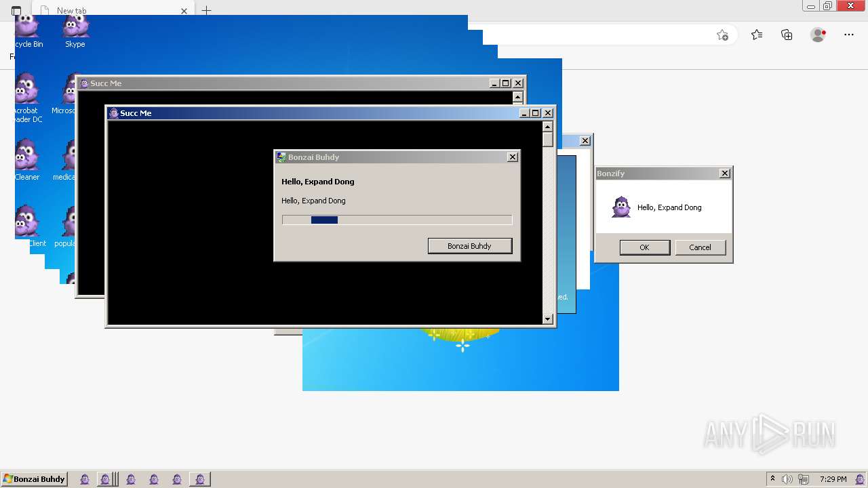Open the Edge Collections icon
This screenshot has height=488, width=868.
[x=787, y=35]
